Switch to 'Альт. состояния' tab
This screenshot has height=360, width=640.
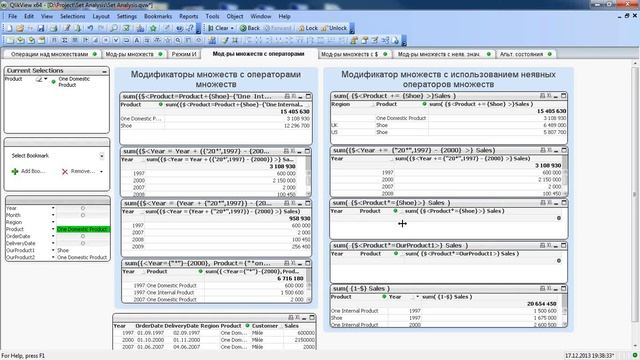click(x=526, y=54)
